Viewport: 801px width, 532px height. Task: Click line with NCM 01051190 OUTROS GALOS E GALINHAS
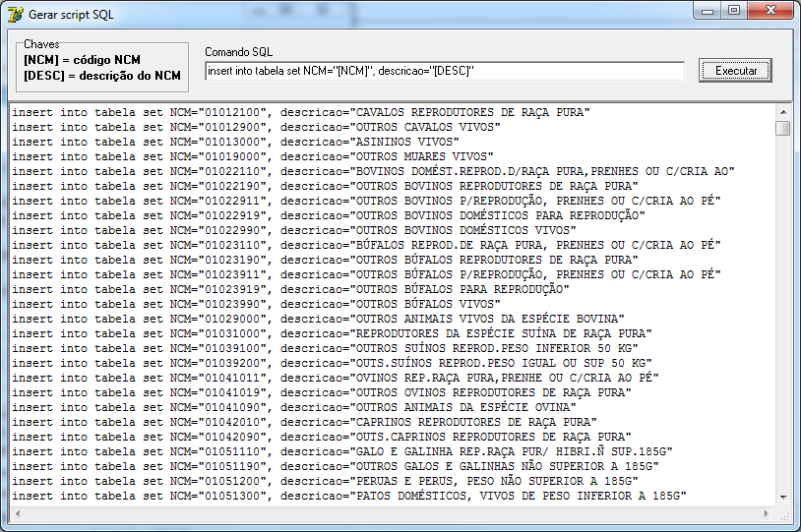[x=336, y=468]
